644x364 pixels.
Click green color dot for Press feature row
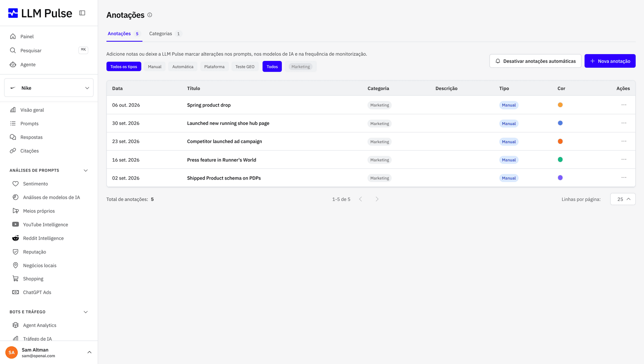point(560,159)
